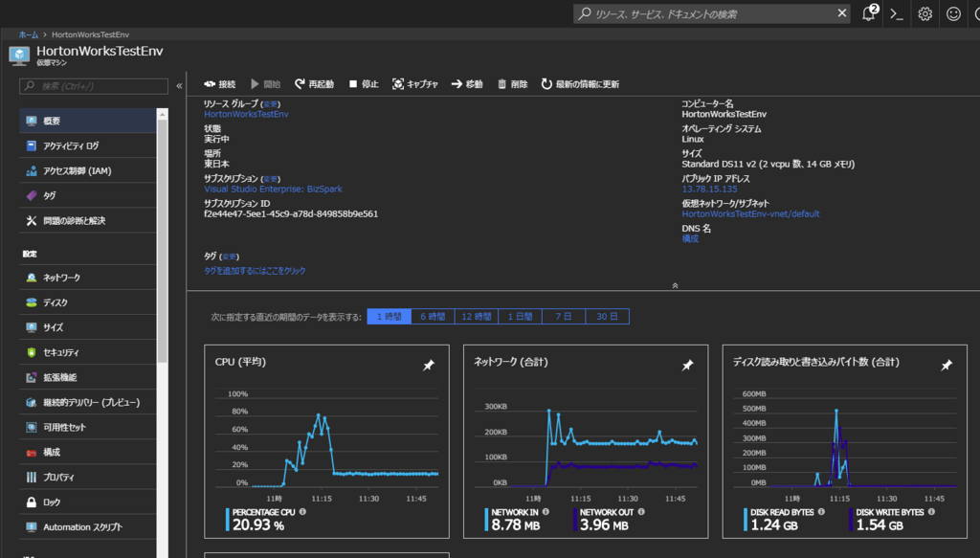Open ロック in the sidebar
This screenshot has height=558, width=980.
[x=87, y=502]
